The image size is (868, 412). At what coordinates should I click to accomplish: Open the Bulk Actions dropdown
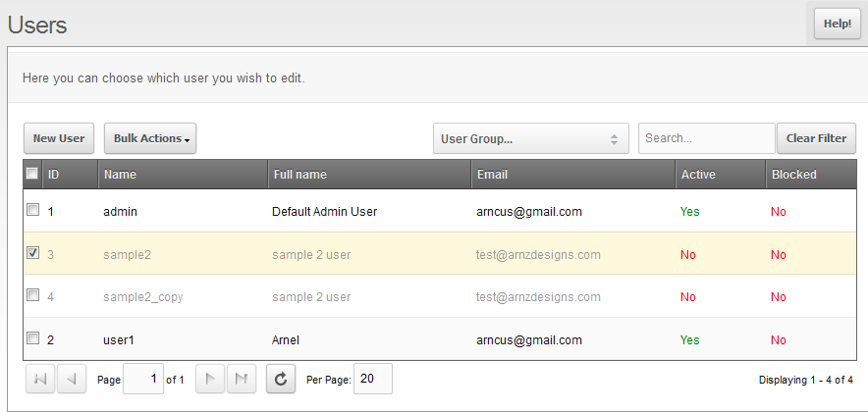pyautogui.click(x=150, y=138)
